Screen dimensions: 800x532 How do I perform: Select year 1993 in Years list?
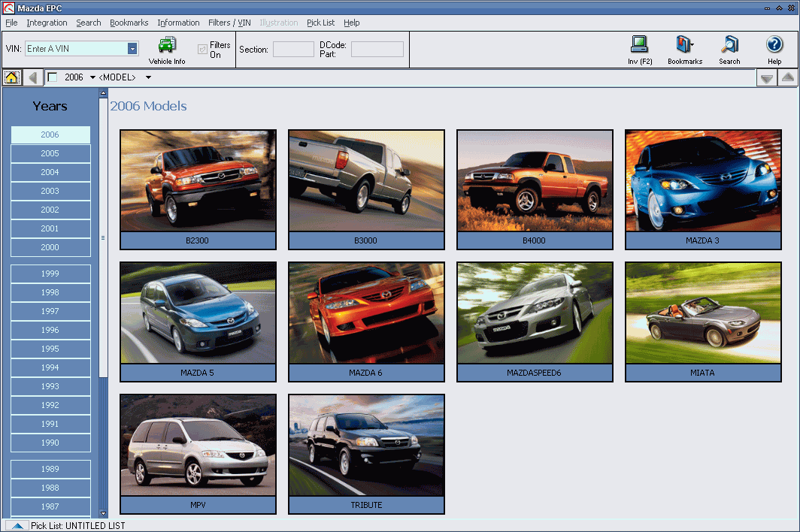50,386
